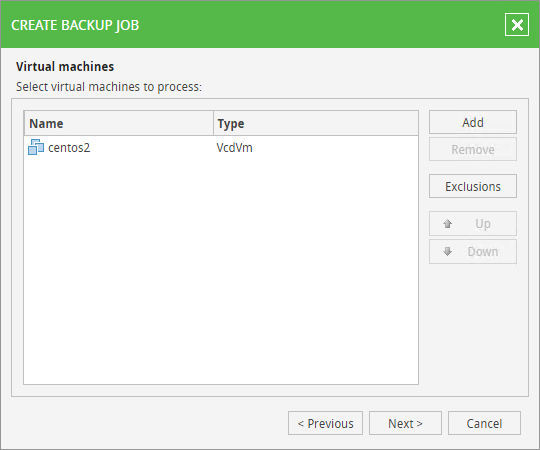Image resolution: width=540 pixels, height=450 pixels.
Task: Click the VcdVm type cell
Action: click(x=234, y=148)
